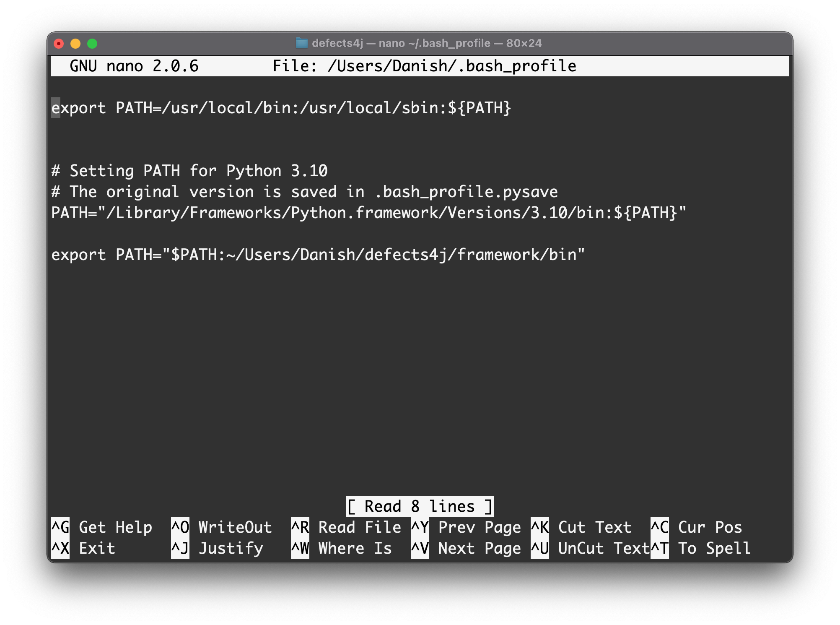Place cursor on the export PATH defects4j line
This screenshot has height=625, width=840.
317,255
